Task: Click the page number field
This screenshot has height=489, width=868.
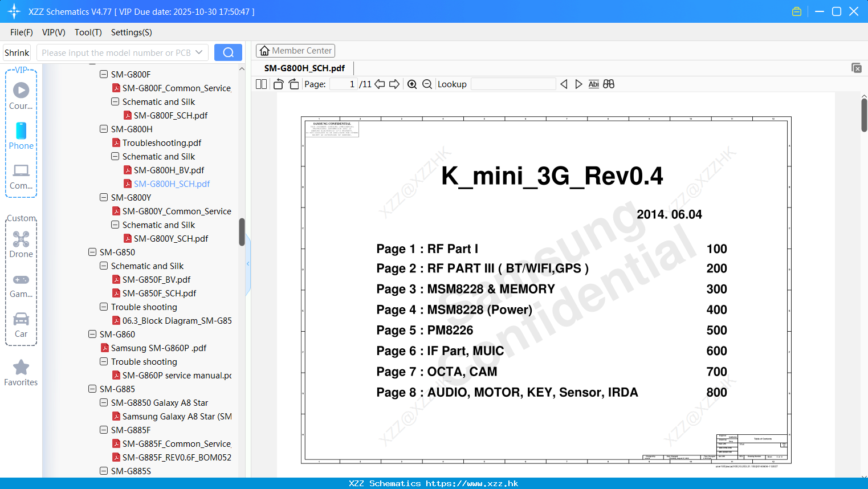Action: [x=344, y=84]
